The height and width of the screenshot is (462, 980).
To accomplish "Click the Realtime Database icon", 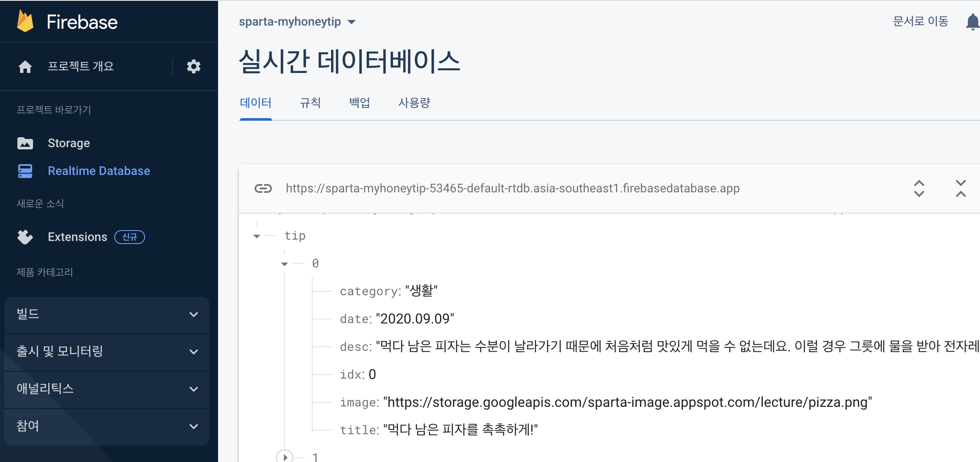I will (25, 171).
